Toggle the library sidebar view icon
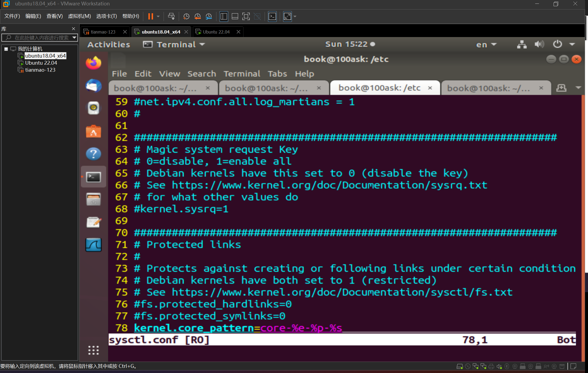Viewport: 588px width, 373px height. [x=224, y=16]
